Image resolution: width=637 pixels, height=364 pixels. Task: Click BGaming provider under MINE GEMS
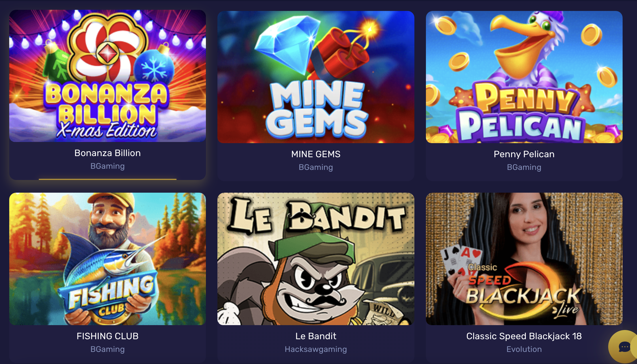tap(316, 167)
